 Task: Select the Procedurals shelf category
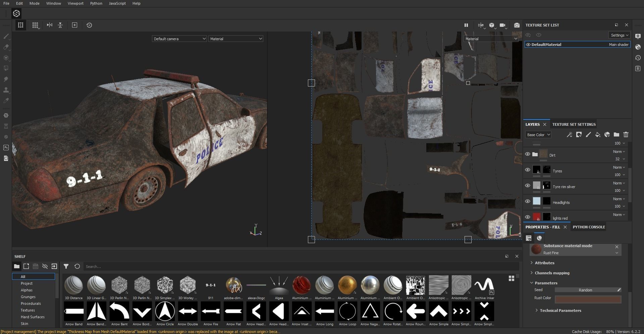click(31, 303)
